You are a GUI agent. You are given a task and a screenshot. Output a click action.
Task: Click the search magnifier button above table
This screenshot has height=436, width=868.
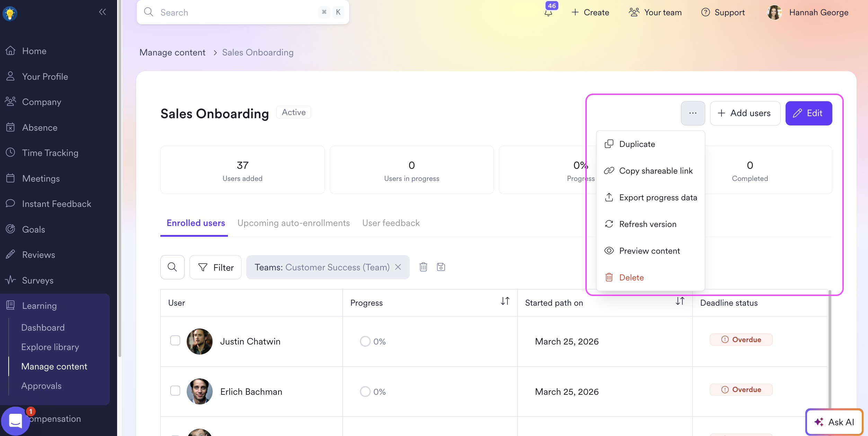coord(172,267)
